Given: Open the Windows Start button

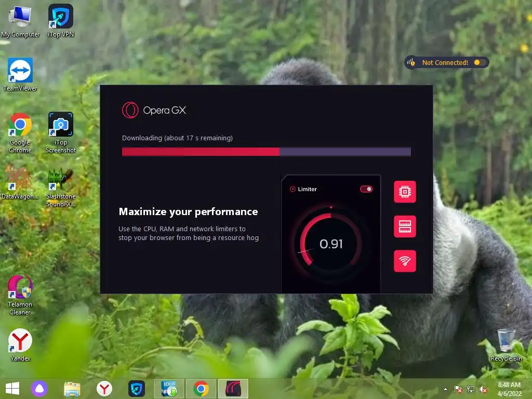Looking at the screenshot, I should pyautogui.click(x=12, y=389).
